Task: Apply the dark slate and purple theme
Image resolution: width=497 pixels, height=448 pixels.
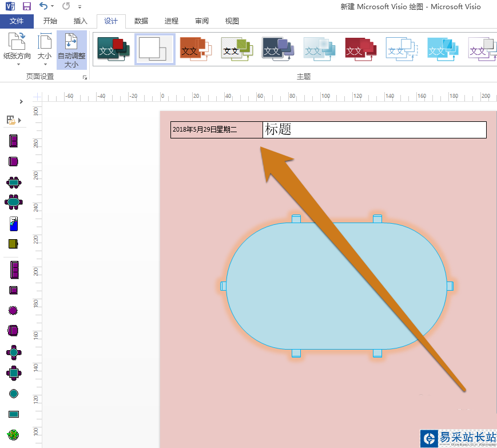Action: click(x=279, y=49)
